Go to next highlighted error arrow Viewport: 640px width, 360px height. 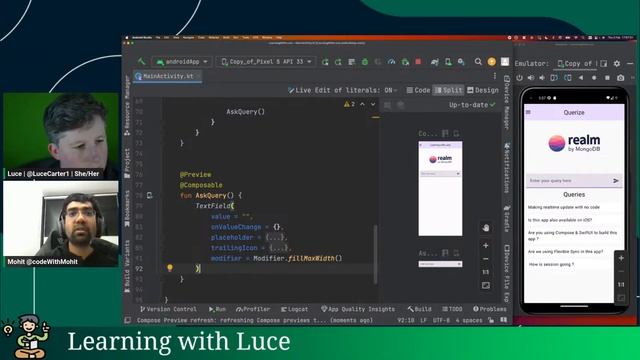(373, 104)
